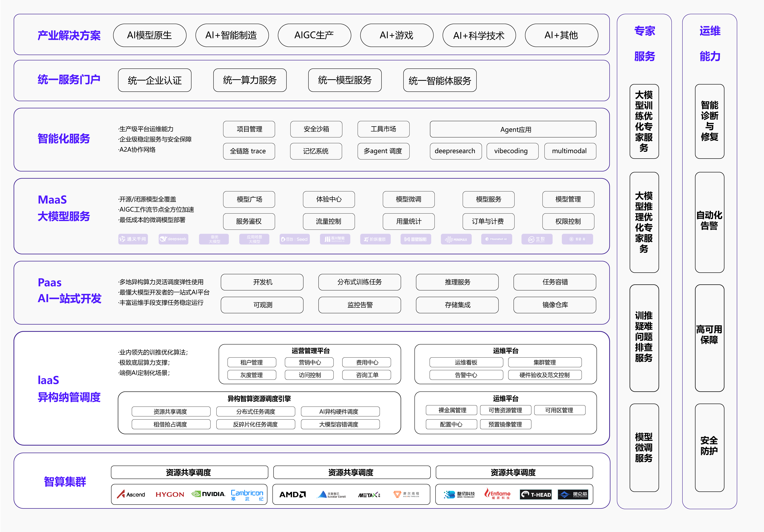Click the 昆仑芯 Kunlunxin logo
The image size is (764, 532).
point(573,494)
